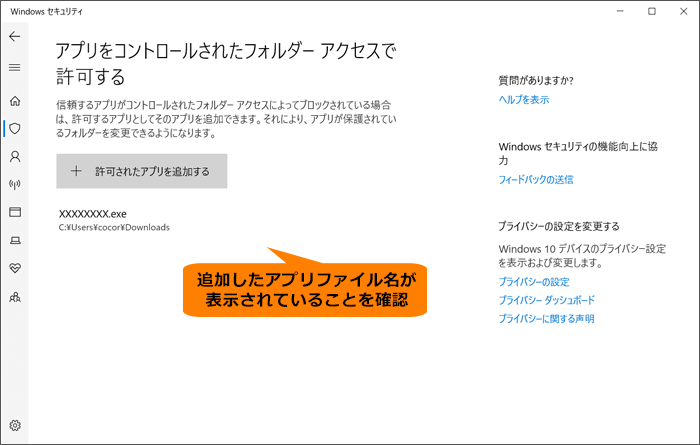Open ヘルプを表示 link
Image resolution: width=700 pixels, height=445 pixels.
(x=524, y=100)
